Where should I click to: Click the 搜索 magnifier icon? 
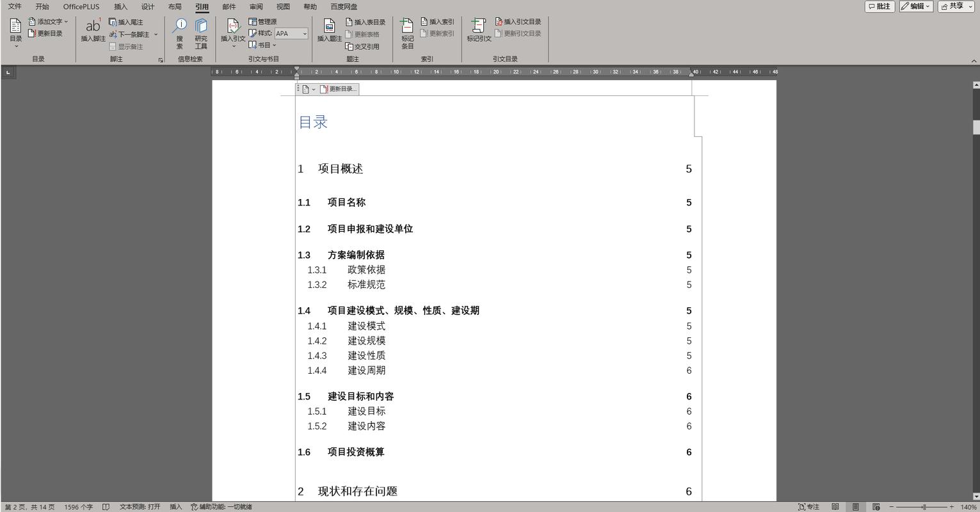coord(180,33)
